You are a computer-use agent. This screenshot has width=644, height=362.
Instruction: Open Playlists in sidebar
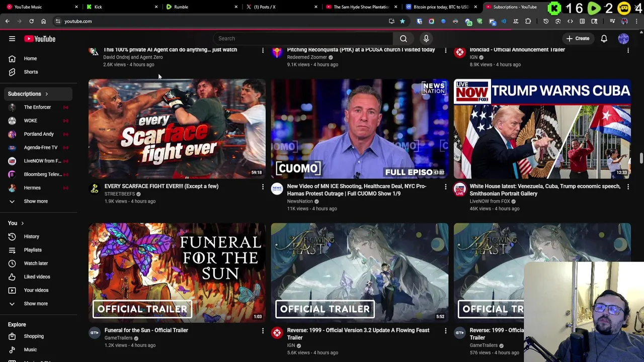(x=38, y=250)
